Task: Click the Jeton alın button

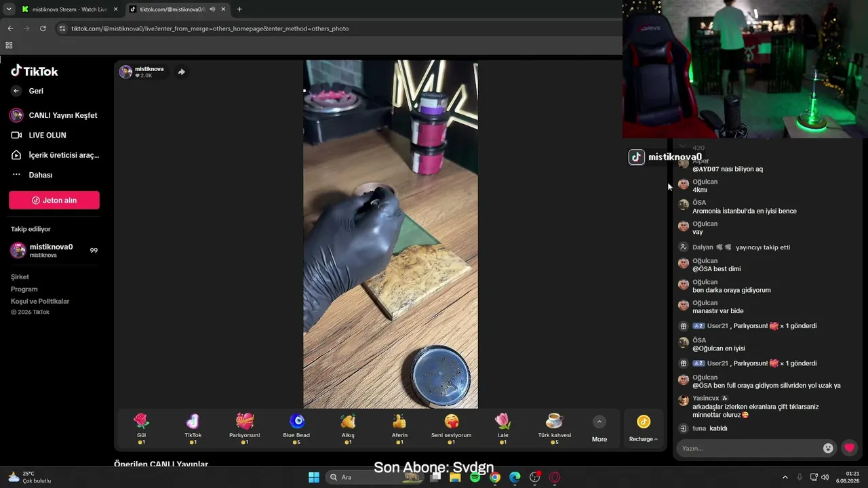Action: pos(54,200)
